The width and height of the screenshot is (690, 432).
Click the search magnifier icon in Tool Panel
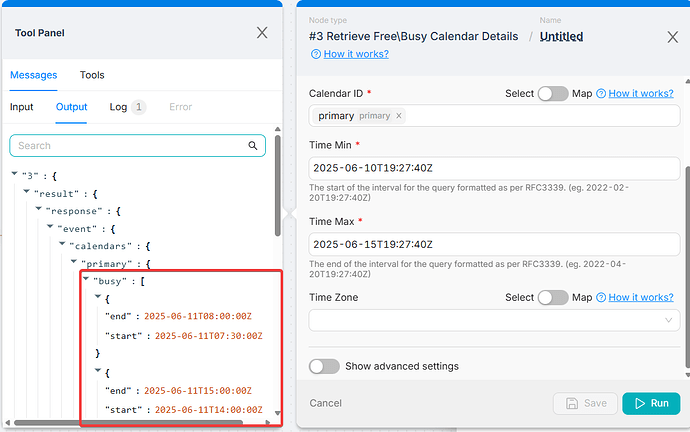pyautogui.click(x=253, y=146)
